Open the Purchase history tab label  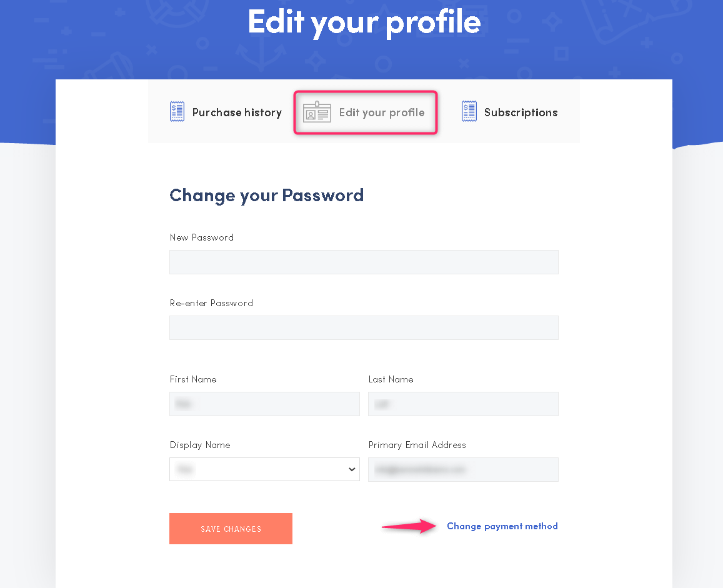(x=237, y=112)
